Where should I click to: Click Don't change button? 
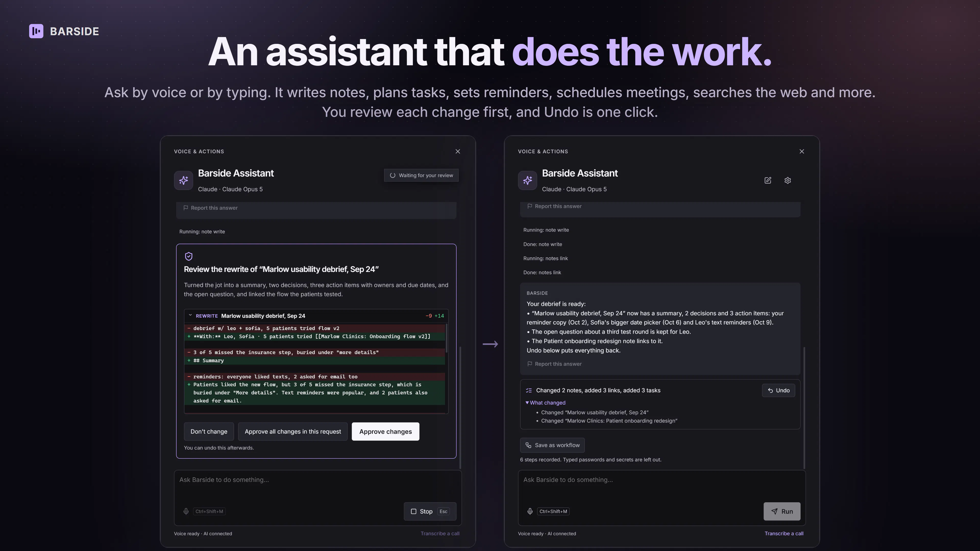[x=209, y=432]
